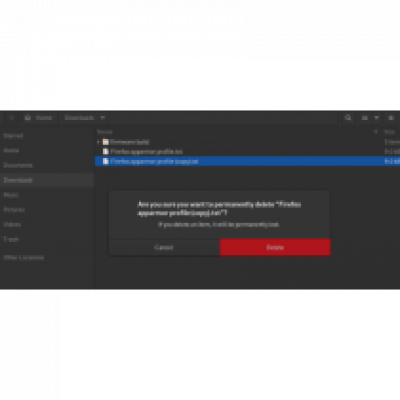Open the view options dropdown arrow

(x=377, y=118)
